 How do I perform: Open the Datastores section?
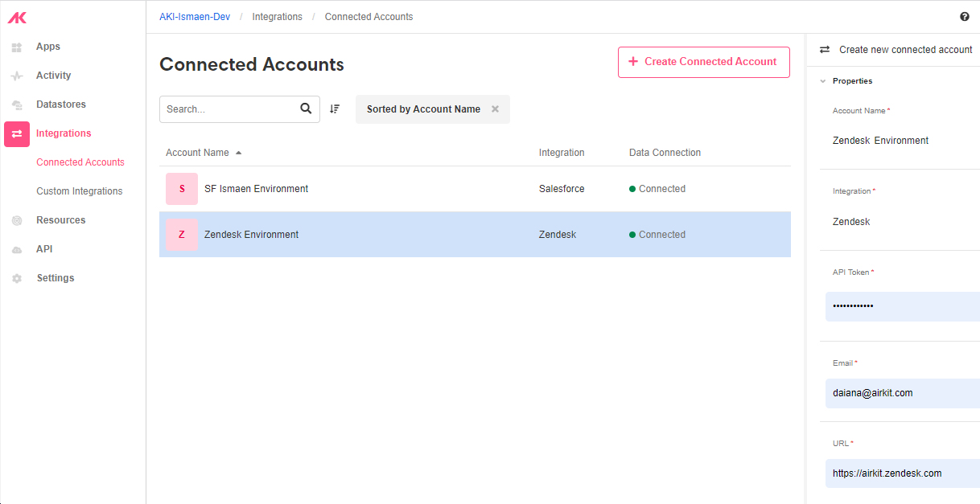(61, 104)
